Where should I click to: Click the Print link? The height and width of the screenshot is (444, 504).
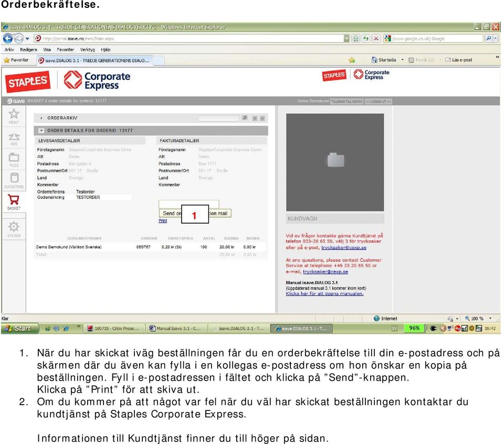163,221
